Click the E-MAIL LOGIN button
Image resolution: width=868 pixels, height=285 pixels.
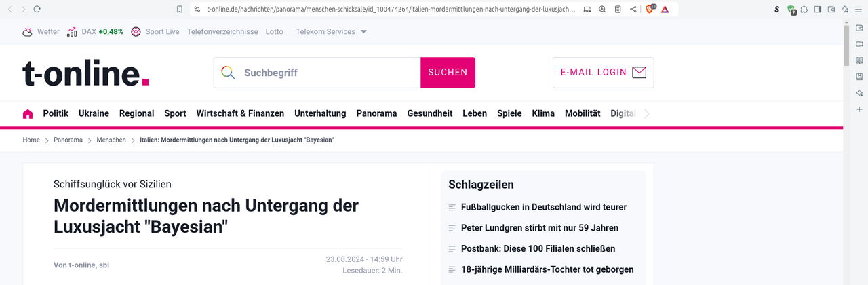click(x=604, y=73)
